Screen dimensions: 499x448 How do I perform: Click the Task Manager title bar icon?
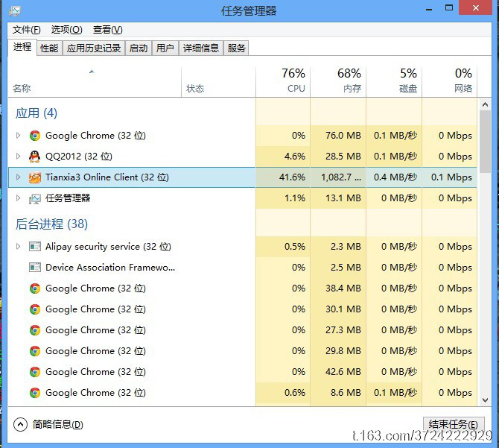click(x=15, y=11)
